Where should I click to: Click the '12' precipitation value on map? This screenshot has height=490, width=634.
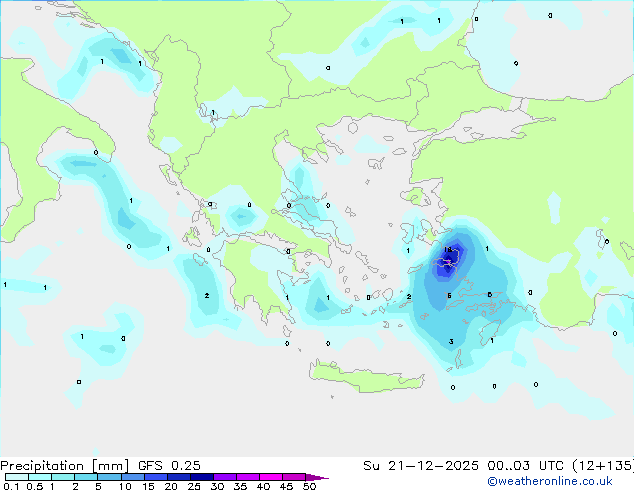tap(448, 249)
